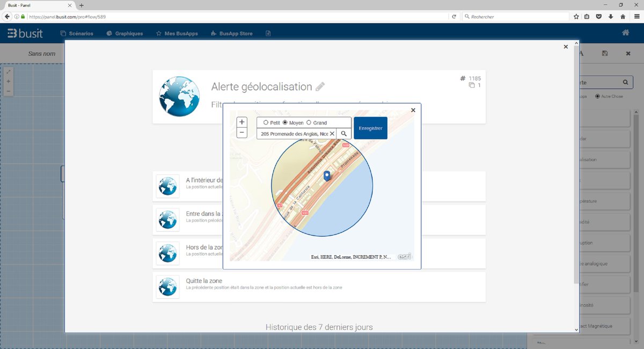Edit the address in the map search field

click(x=294, y=133)
